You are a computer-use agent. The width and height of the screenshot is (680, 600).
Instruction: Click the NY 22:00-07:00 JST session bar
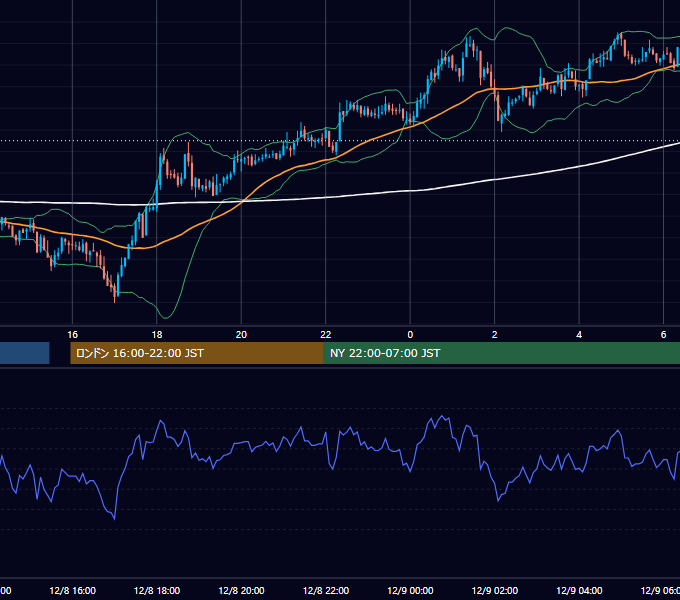pyautogui.click(x=502, y=353)
